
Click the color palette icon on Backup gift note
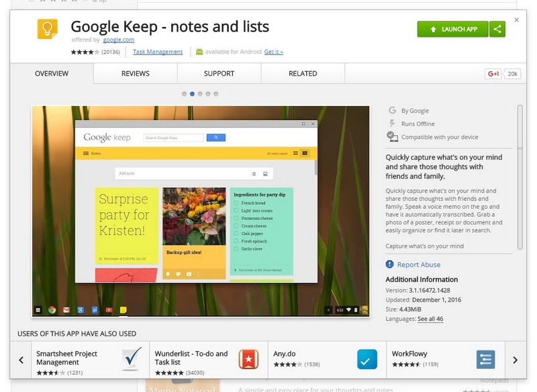[x=179, y=274]
